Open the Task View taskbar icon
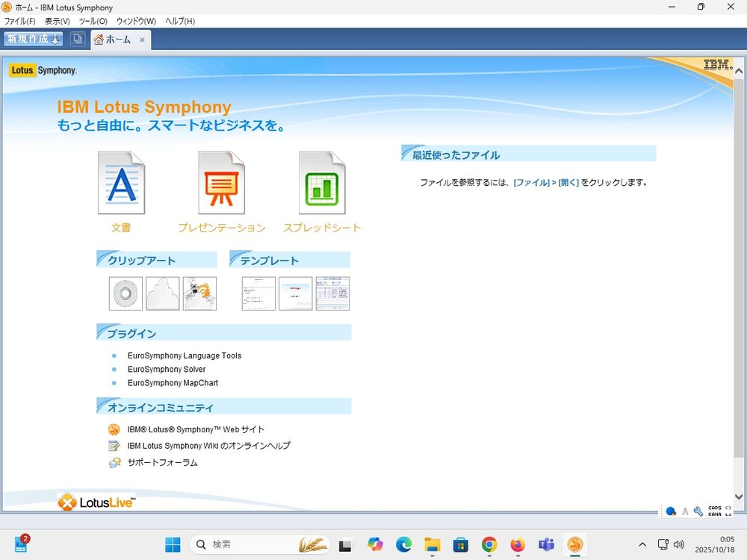Image resolution: width=747 pixels, height=560 pixels. point(346,544)
